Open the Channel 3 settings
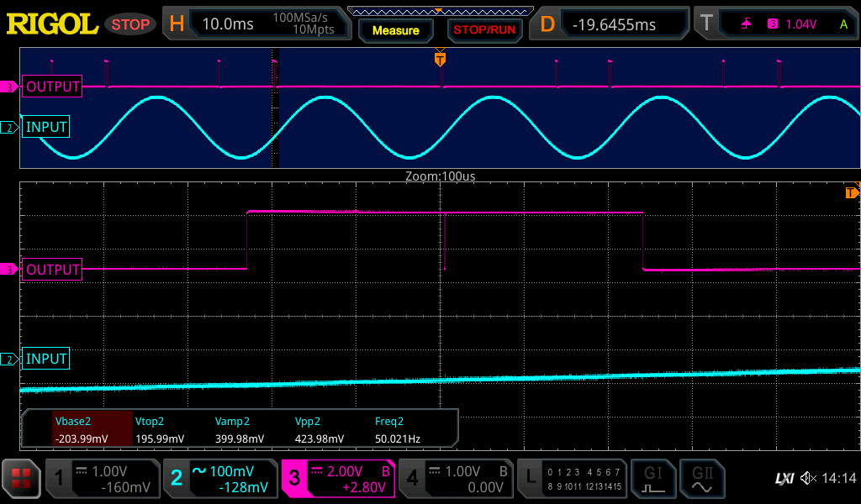Image resolution: width=861 pixels, height=504 pixels. [x=338, y=479]
